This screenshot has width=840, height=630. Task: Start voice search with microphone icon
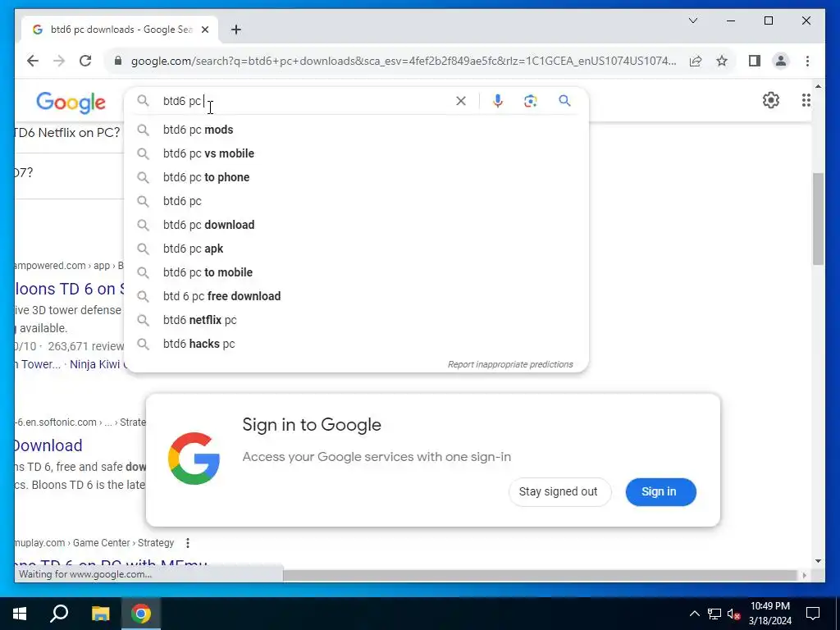(498, 101)
